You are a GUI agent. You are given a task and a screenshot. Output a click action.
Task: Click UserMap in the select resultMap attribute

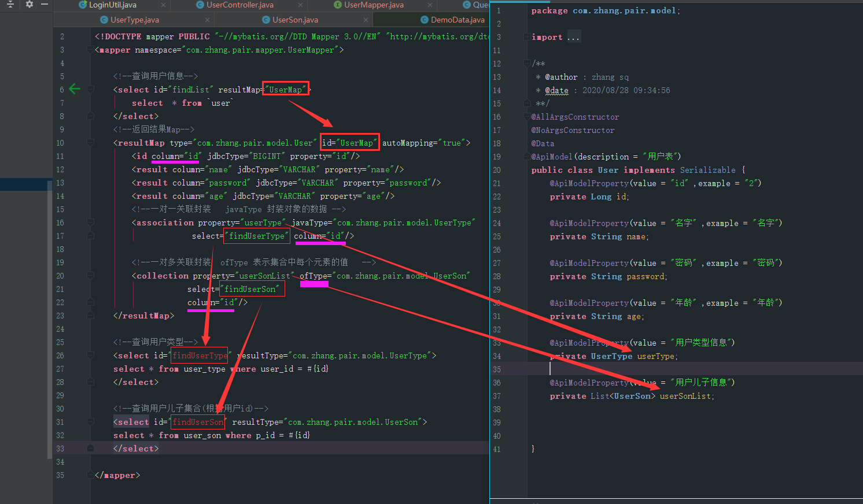coord(285,90)
